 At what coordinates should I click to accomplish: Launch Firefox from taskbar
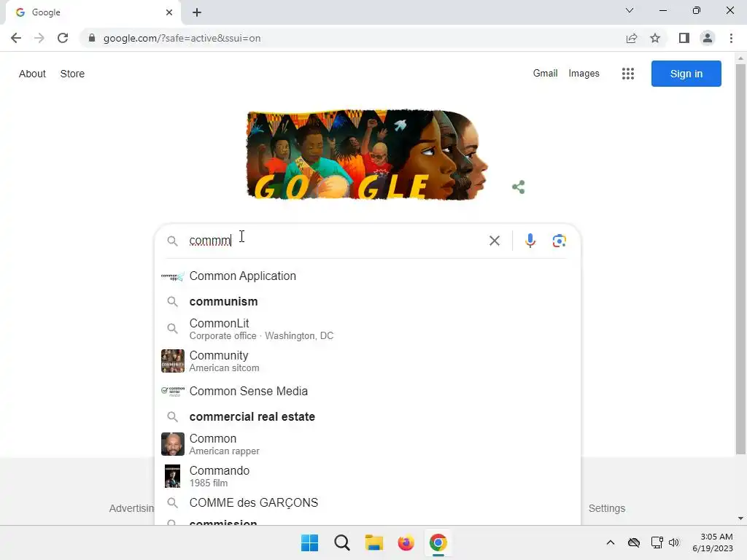pos(406,542)
